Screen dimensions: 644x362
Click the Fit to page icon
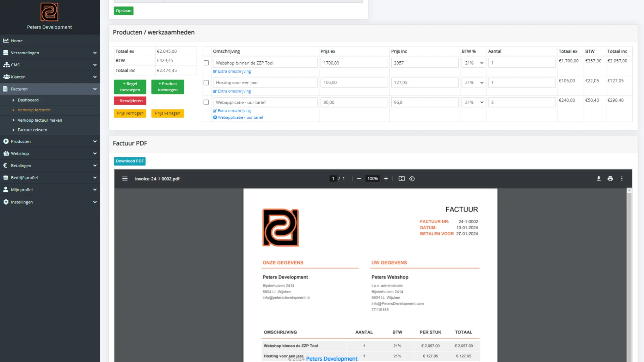(x=401, y=178)
